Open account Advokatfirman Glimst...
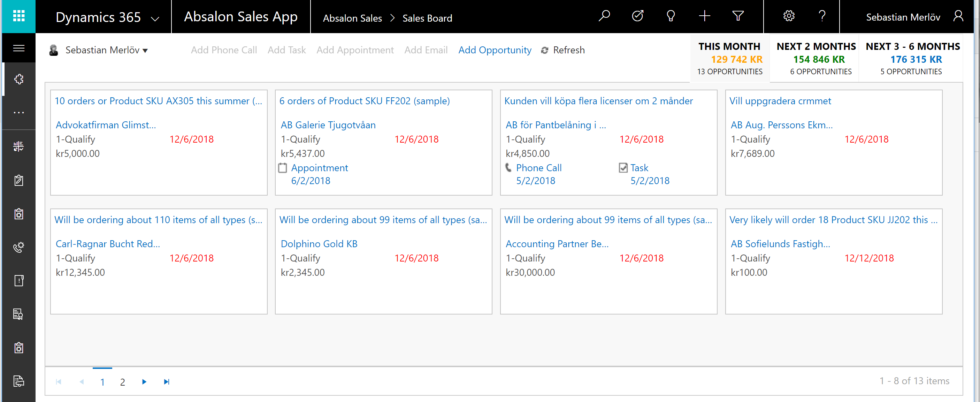The width and height of the screenshot is (980, 402). tap(106, 125)
